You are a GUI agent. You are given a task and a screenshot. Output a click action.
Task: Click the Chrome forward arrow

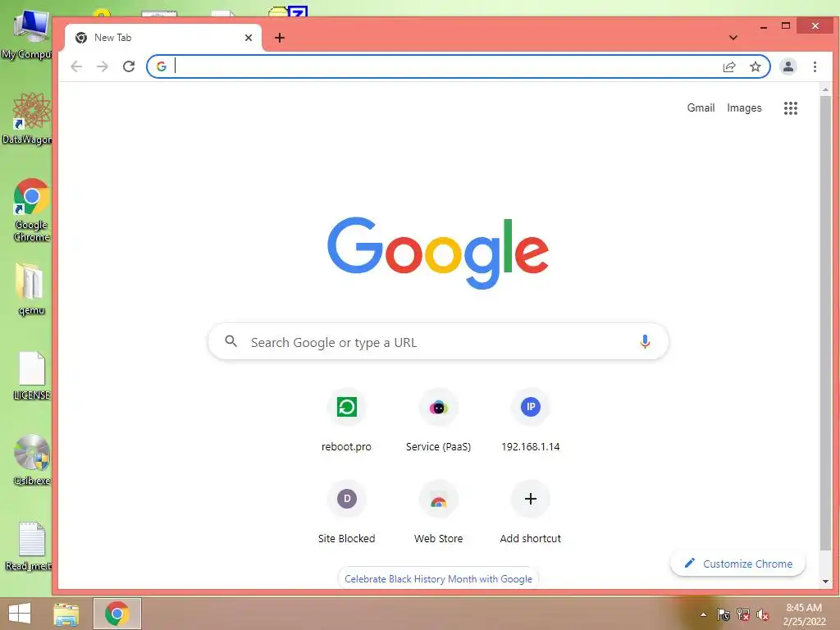click(x=103, y=66)
